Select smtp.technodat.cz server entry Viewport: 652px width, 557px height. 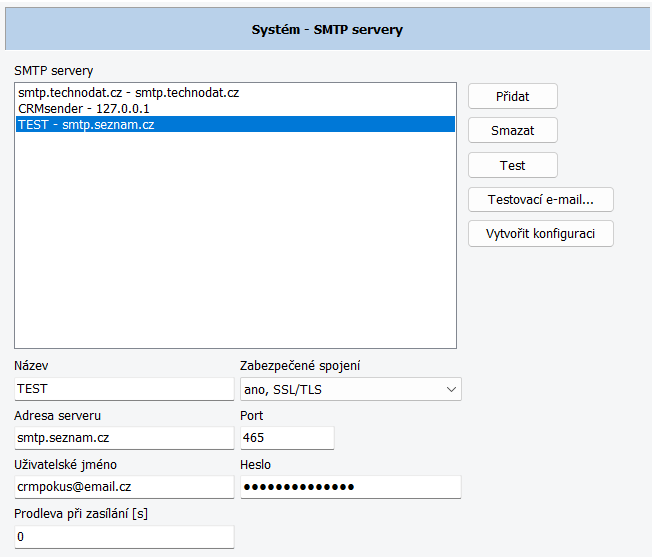click(235, 93)
